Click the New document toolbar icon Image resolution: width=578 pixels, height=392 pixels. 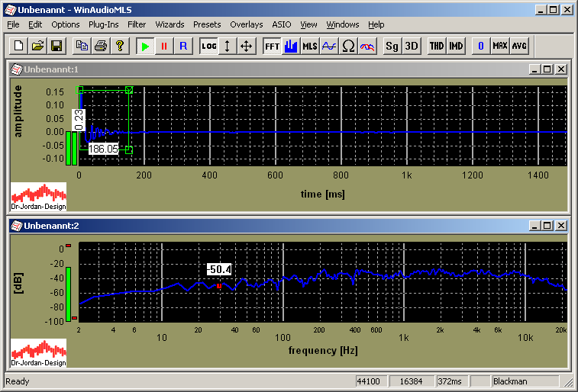pos(19,46)
